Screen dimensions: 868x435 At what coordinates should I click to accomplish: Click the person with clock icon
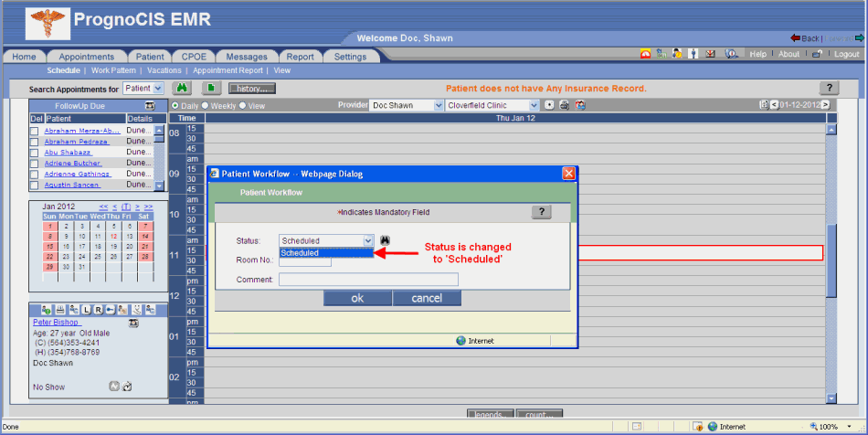[677, 54]
